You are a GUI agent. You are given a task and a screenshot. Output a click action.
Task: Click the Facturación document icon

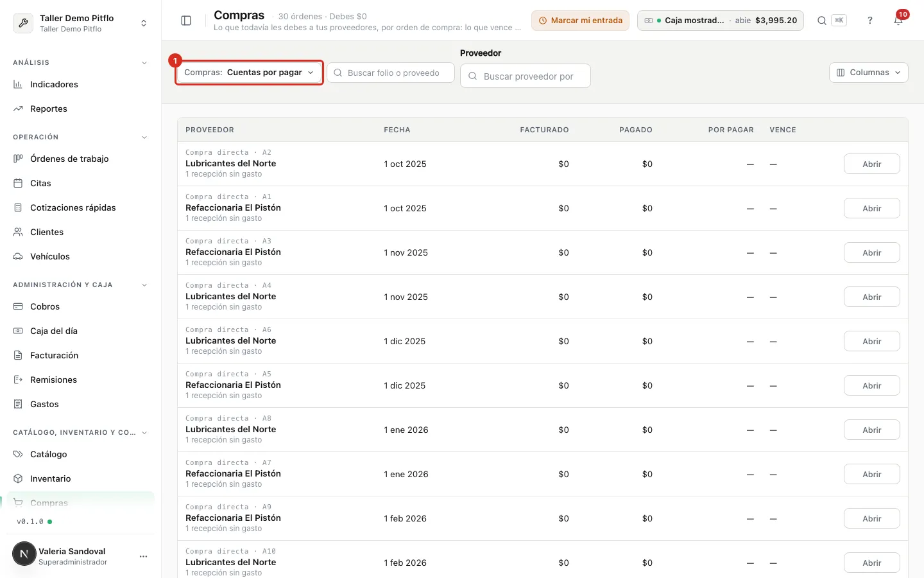click(18, 355)
